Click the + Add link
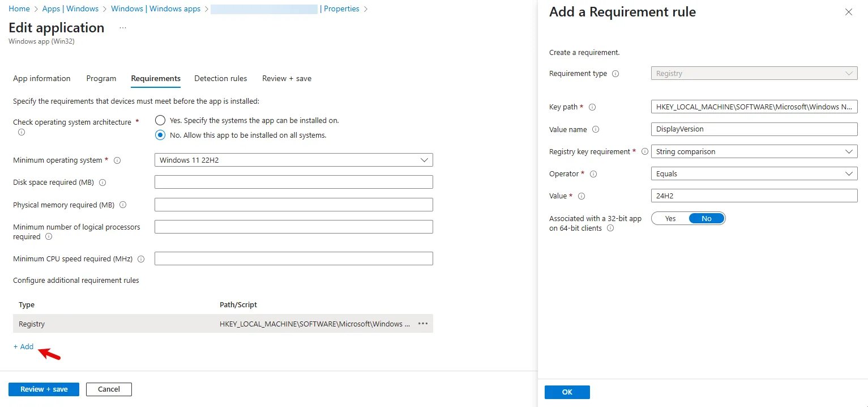This screenshot has height=407, width=868. [x=24, y=346]
